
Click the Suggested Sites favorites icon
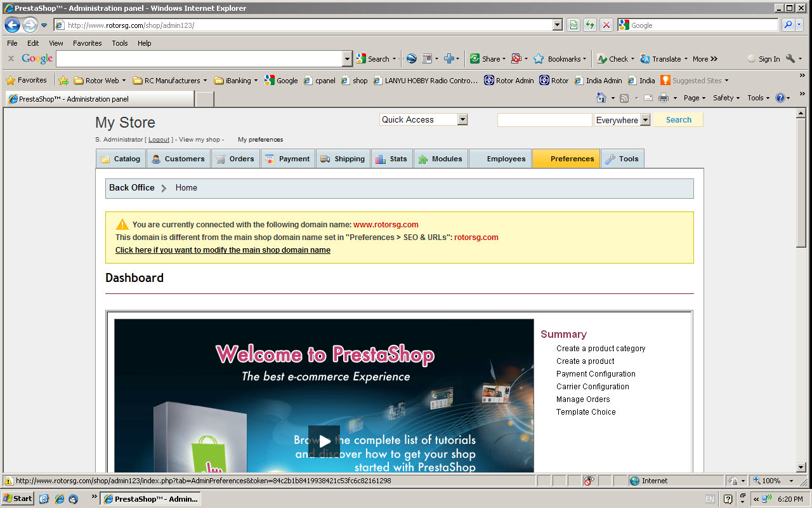click(x=665, y=81)
